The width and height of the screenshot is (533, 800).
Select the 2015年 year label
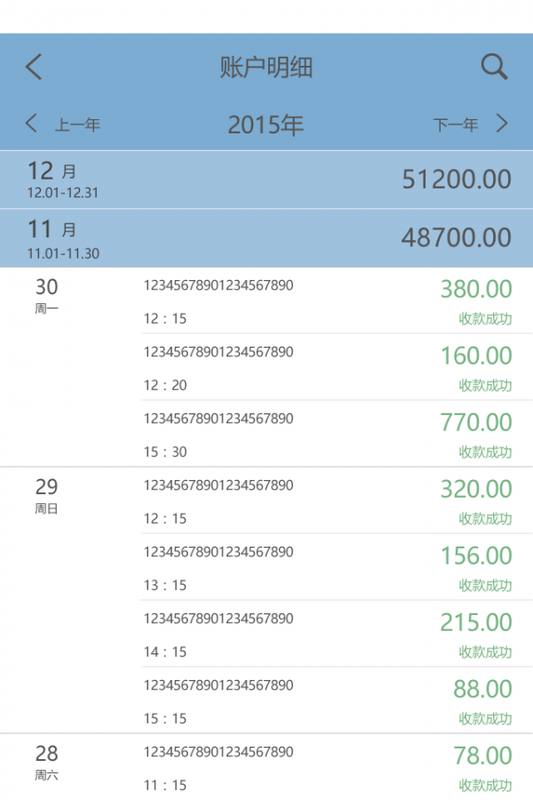[266, 125]
